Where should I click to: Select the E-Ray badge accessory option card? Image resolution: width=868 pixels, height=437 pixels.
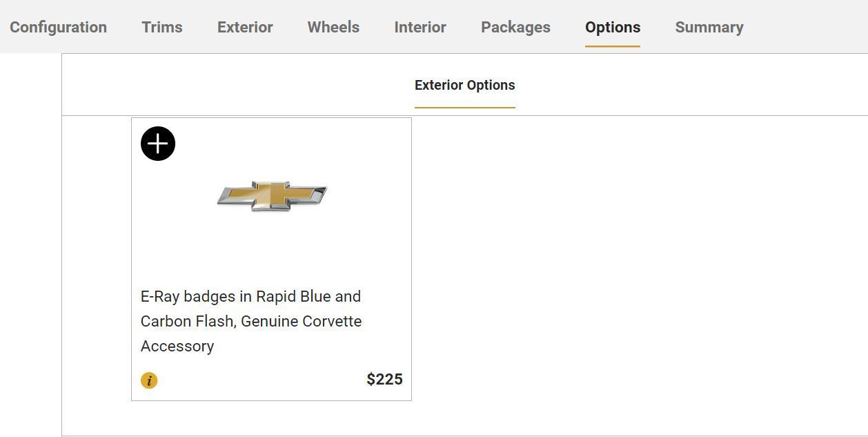271,259
